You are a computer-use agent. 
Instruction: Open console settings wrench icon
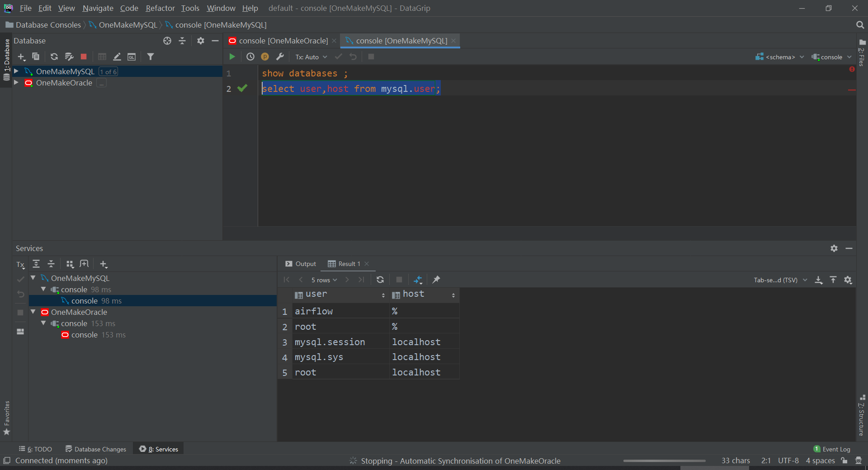click(x=280, y=57)
